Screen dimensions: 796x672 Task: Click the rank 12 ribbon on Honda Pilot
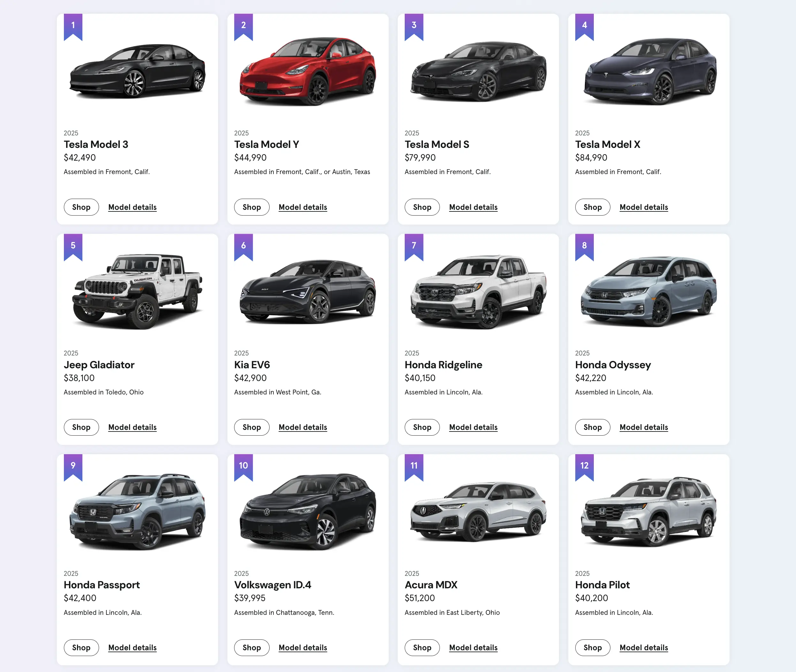(x=584, y=466)
